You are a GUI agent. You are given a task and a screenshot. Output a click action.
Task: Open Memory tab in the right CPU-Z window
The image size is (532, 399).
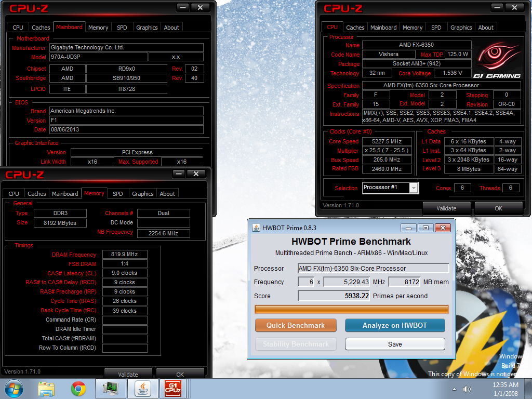(412, 28)
